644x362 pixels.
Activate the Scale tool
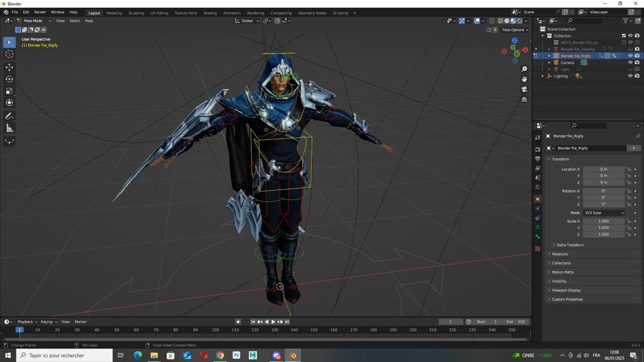[9, 91]
